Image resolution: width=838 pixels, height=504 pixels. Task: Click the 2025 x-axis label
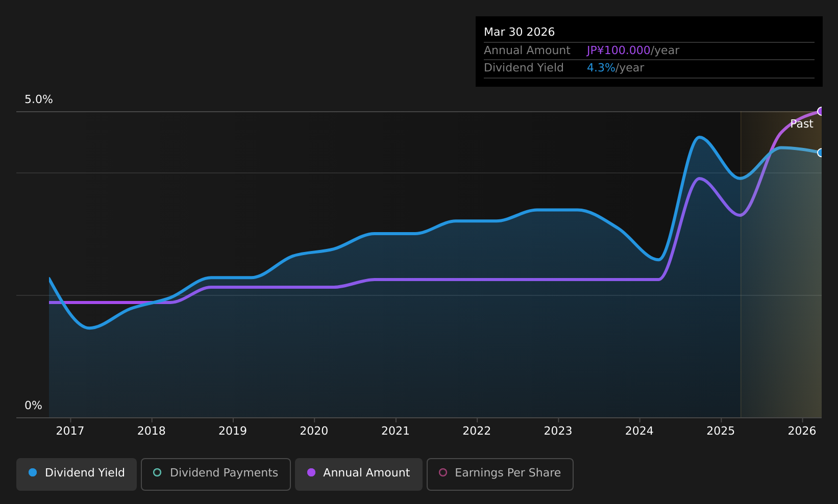(721, 431)
